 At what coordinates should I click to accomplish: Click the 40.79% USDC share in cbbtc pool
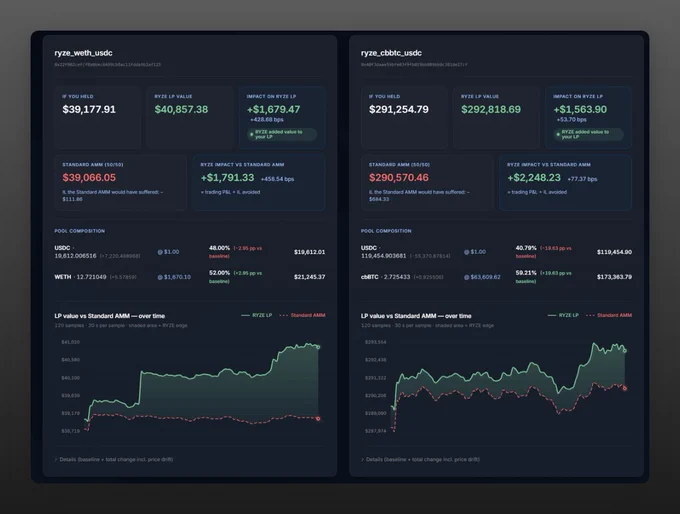pyautogui.click(x=526, y=248)
